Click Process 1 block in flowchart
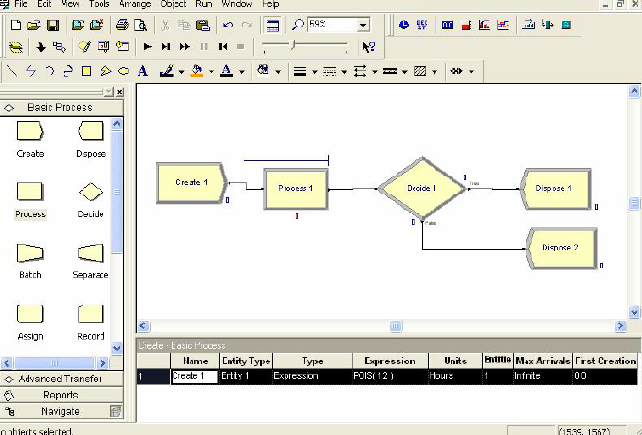The image size is (642, 435). coord(296,189)
